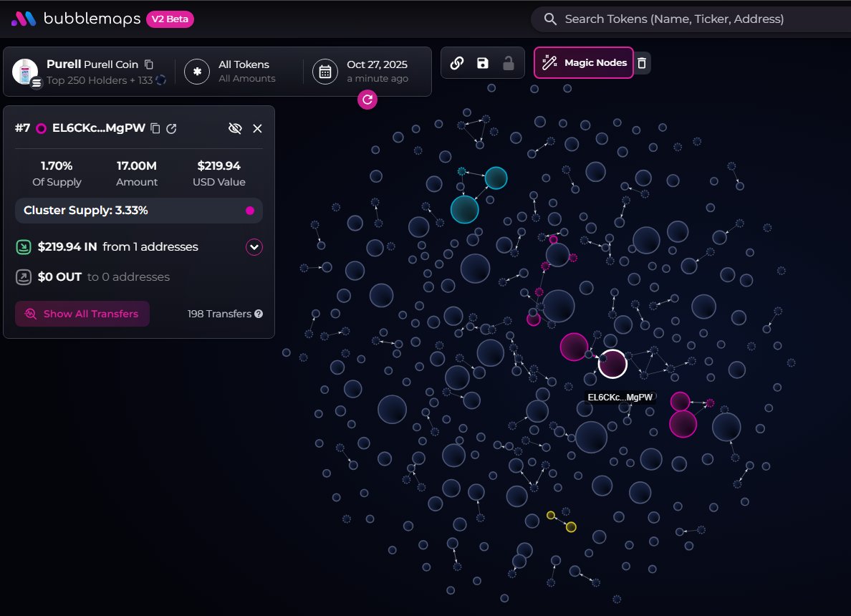Click the save map floppy disk icon

click(482, 63)
